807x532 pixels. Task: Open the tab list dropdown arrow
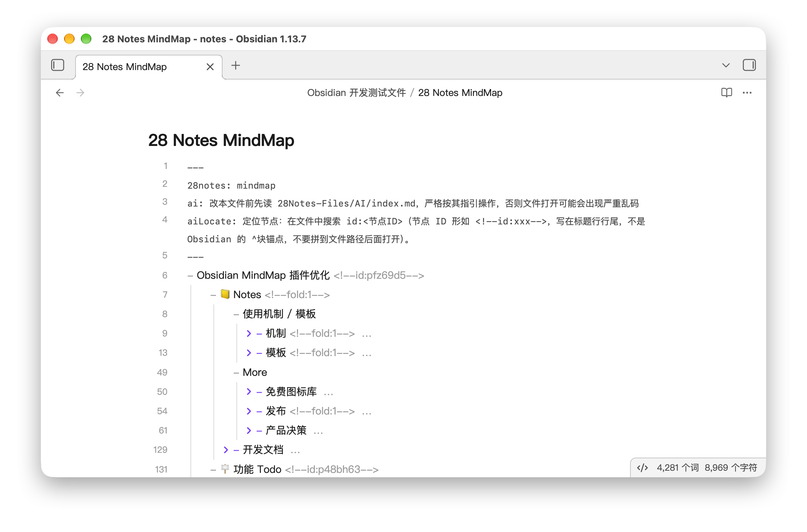click(x=726, y=65)
